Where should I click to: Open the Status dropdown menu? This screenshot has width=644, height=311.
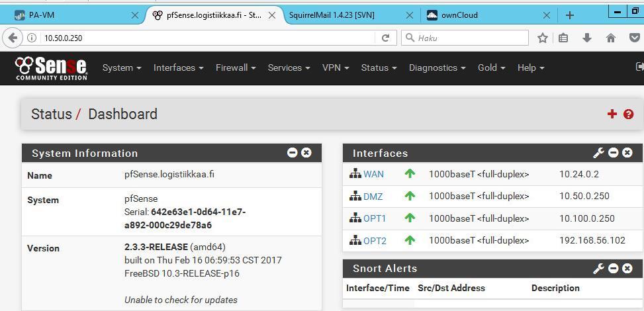tap(379, 67)
